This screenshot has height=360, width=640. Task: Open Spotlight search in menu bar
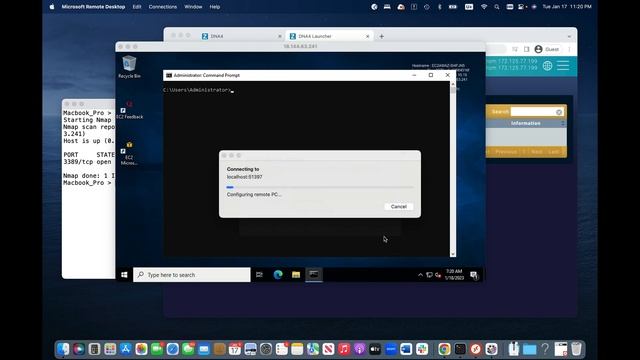pos(497,7)
